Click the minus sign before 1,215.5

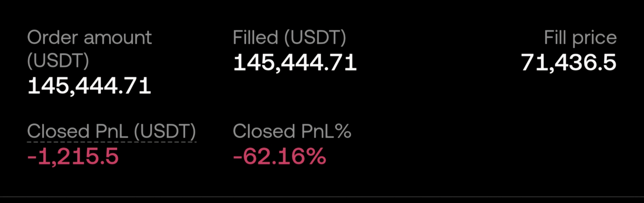[32, 158]
